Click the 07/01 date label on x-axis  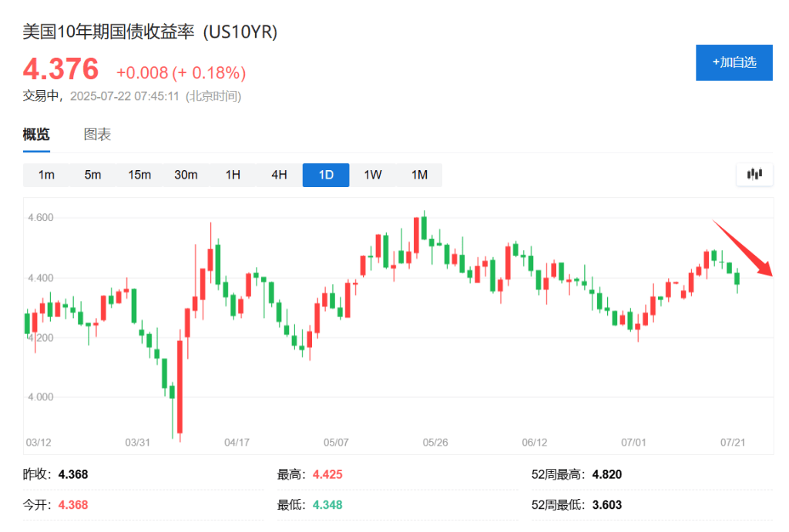(x=633, y=443)
